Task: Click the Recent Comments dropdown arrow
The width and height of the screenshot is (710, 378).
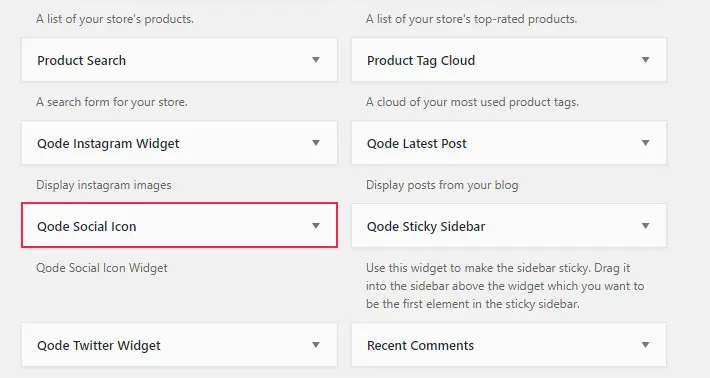Action: (x=646, y=345)
